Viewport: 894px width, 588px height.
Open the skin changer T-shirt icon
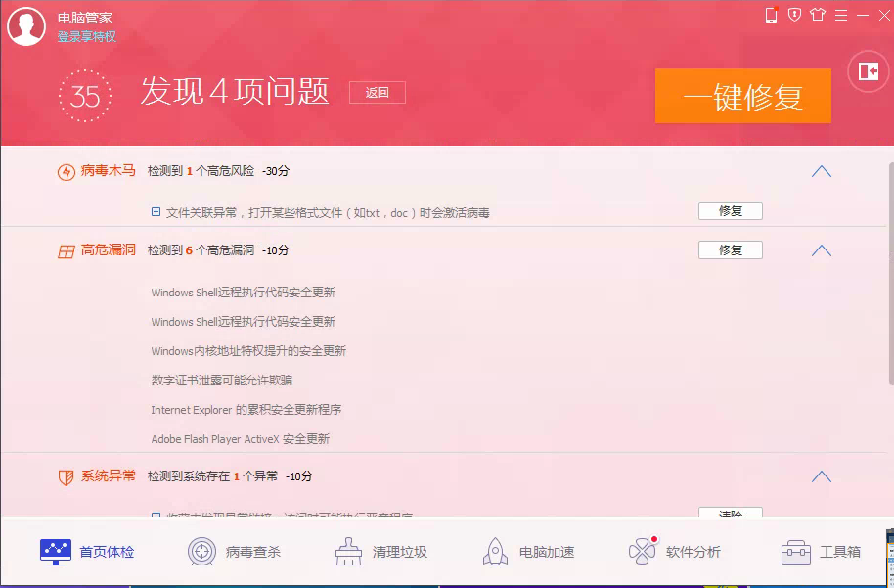click(818, 15)
